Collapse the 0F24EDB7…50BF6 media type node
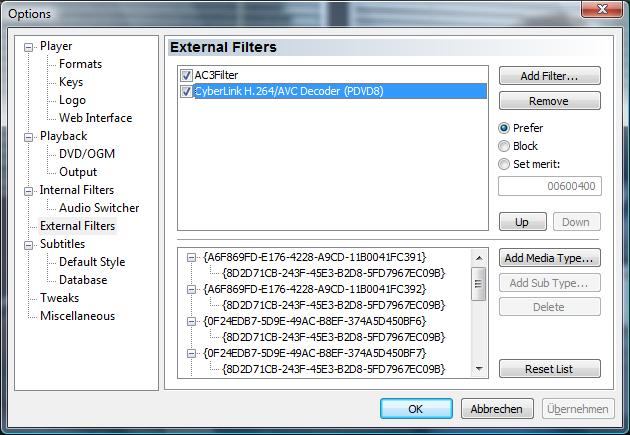 point(192,322)
